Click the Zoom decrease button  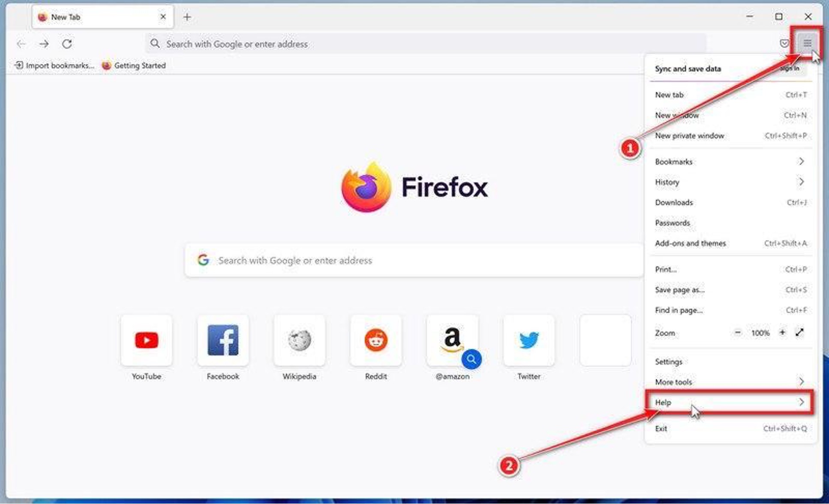(738, 333)
